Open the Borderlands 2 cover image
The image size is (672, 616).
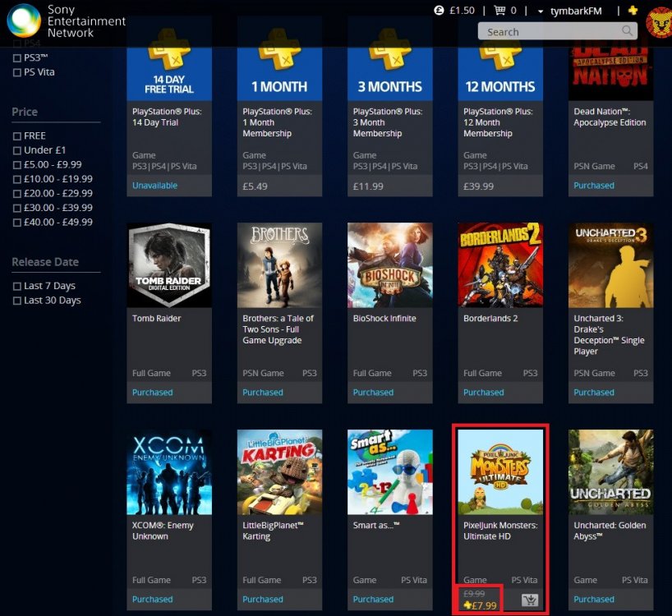500,265
